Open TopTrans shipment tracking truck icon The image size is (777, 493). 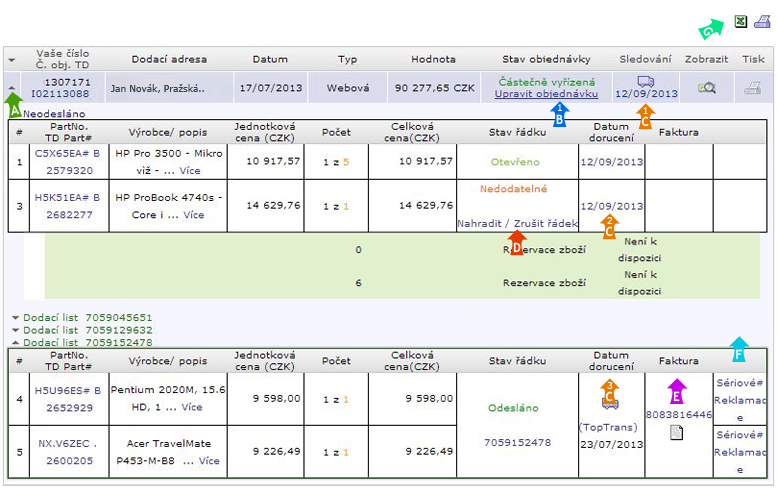click(x=610, y=405)
